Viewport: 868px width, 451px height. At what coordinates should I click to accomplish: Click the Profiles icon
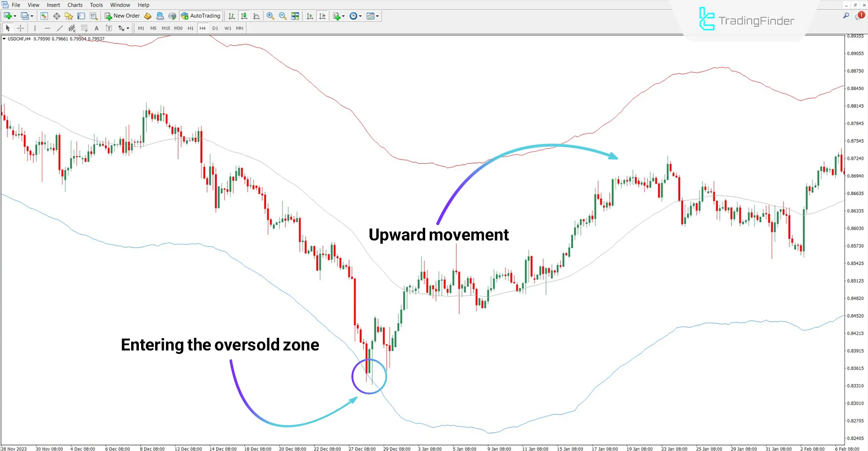[25, 16]
